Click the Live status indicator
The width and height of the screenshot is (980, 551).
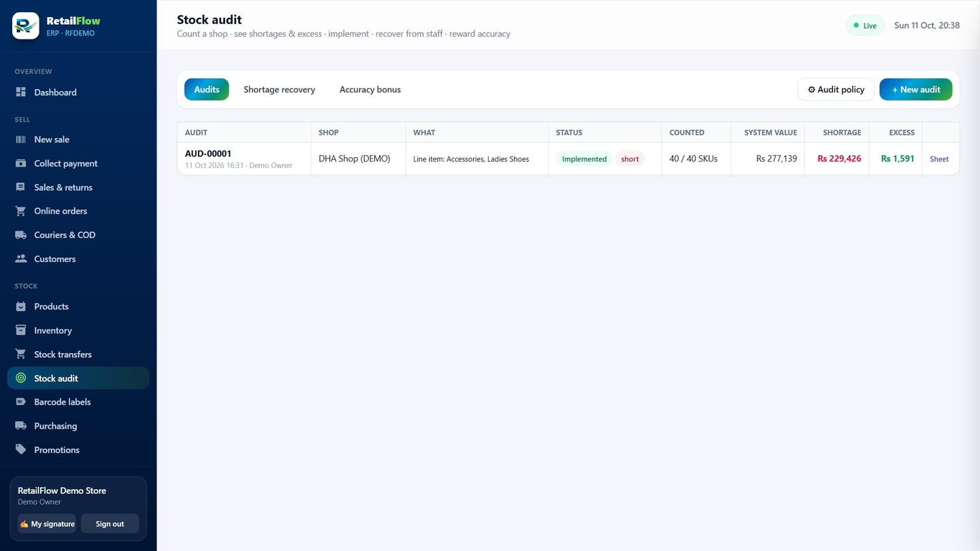pyautogui.click(x=865, y=25)
